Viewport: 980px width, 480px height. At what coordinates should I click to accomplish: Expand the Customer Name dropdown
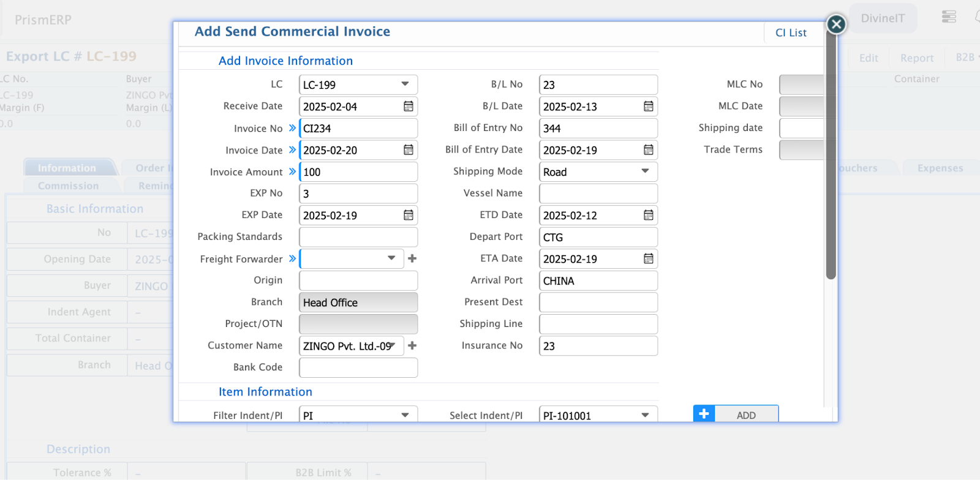tap(393, 345)
